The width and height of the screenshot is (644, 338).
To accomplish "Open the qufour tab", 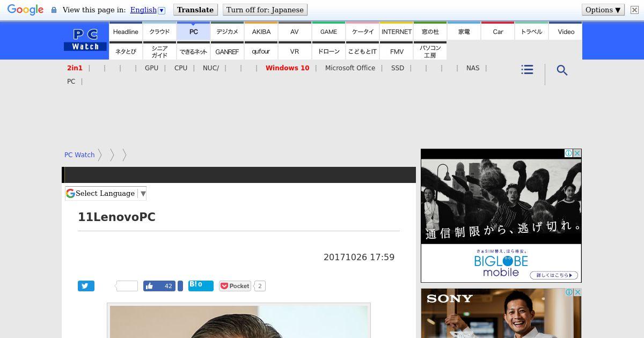I will tap(261, 51).
